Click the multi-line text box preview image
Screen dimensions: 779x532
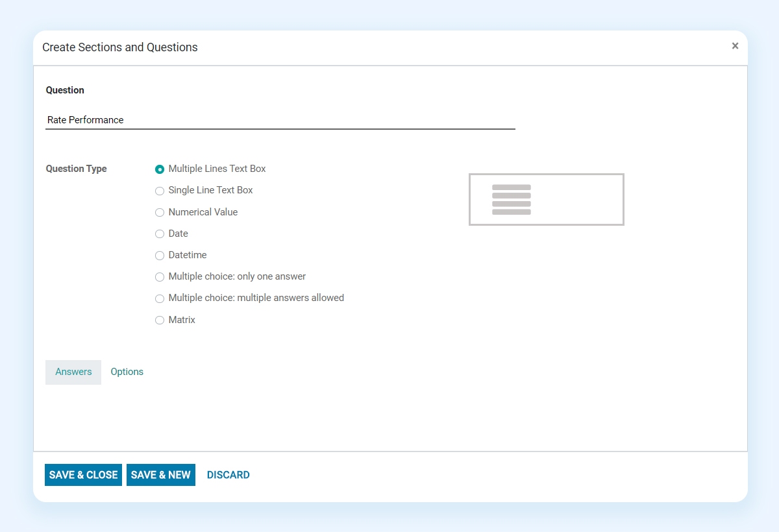click(x=547, y=199)
